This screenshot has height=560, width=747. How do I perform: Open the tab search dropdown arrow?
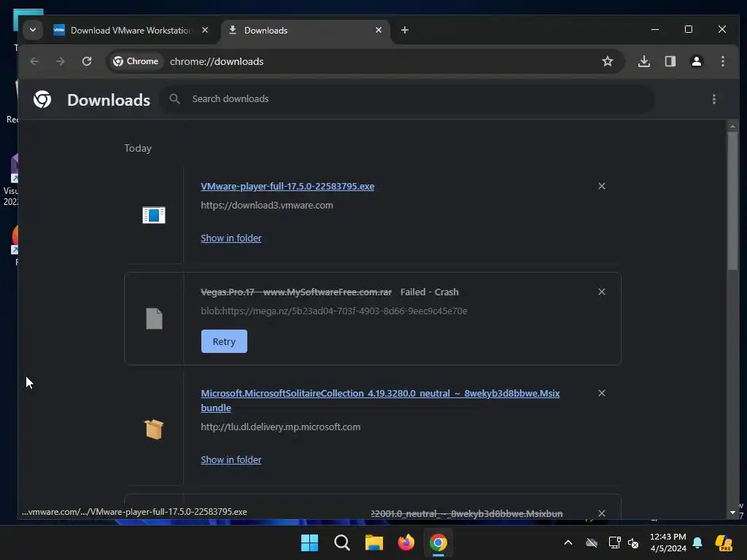(32, 30)
